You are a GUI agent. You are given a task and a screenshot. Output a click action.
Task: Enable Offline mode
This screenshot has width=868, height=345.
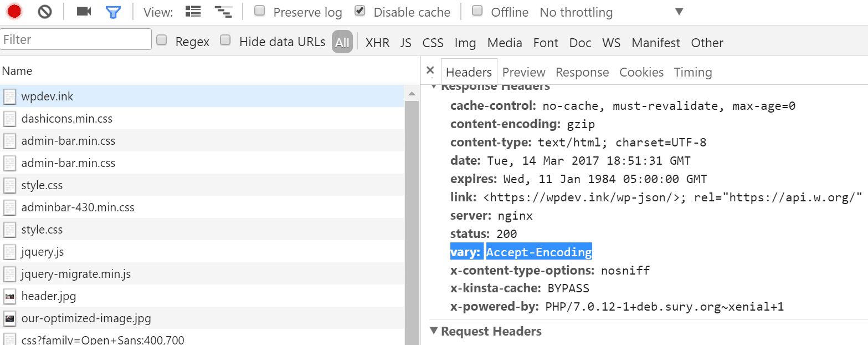coord(477,11)
